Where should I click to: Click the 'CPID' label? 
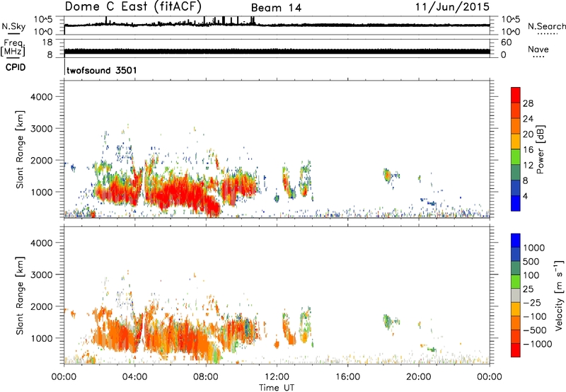(16, 67)
